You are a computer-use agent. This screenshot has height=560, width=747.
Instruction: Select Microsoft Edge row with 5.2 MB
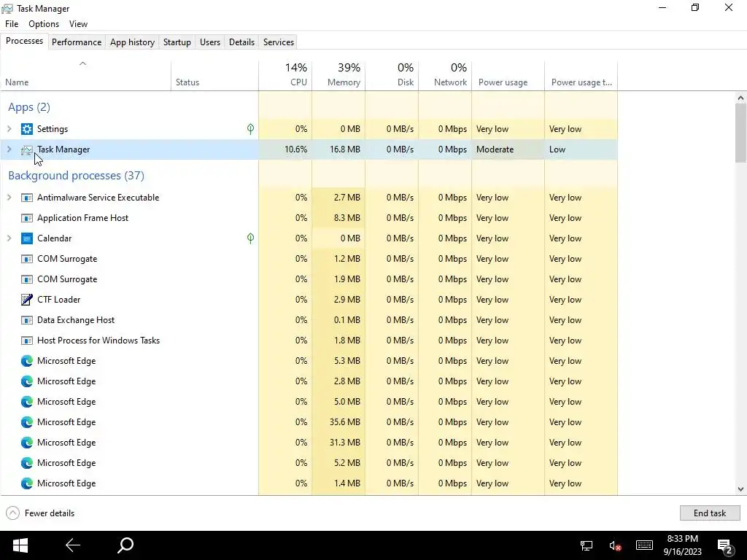point(309,463)
